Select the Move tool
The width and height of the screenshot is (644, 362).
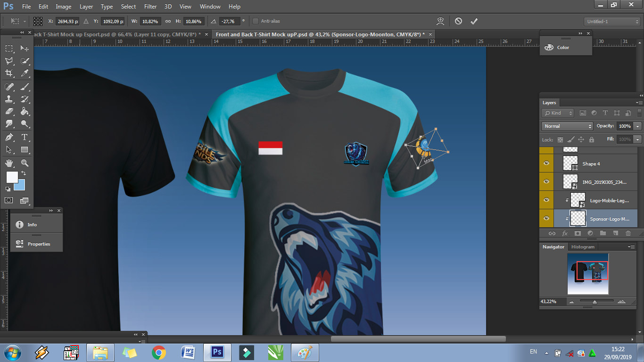25,48
